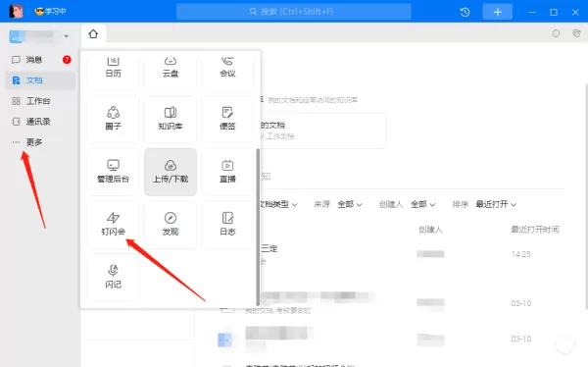Open the 闪记 voice memo tile
Image resolution: width=588 pixels, height=367 pixels.
click(113, 278)
